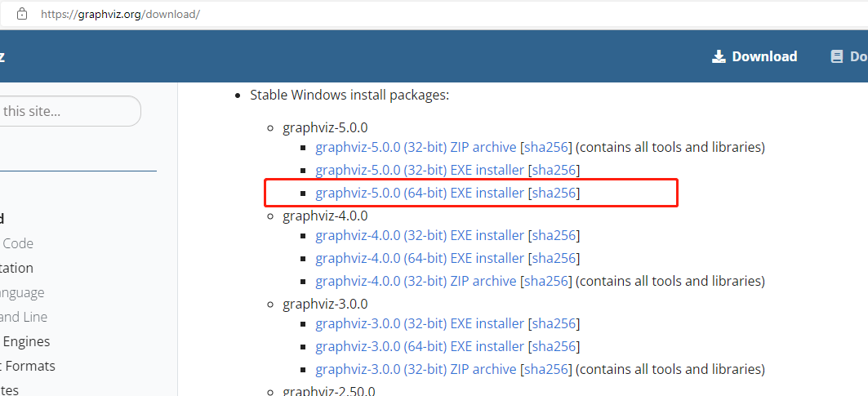
Task: Open the Download menu item in the navbar
Action: (754, 56)
